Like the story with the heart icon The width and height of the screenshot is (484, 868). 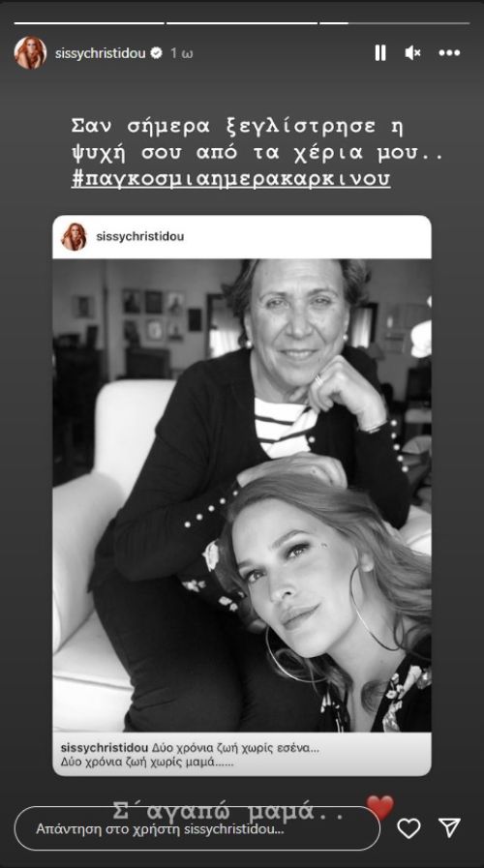408,828
